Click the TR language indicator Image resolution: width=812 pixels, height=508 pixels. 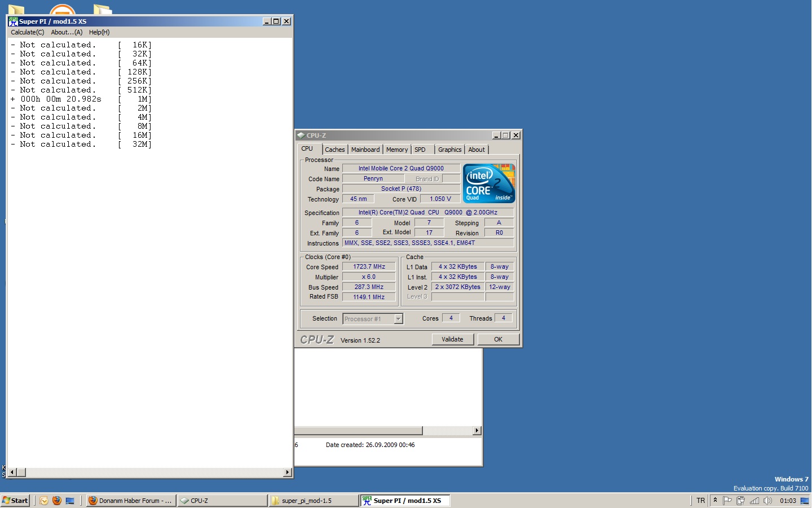pos(700,501)
